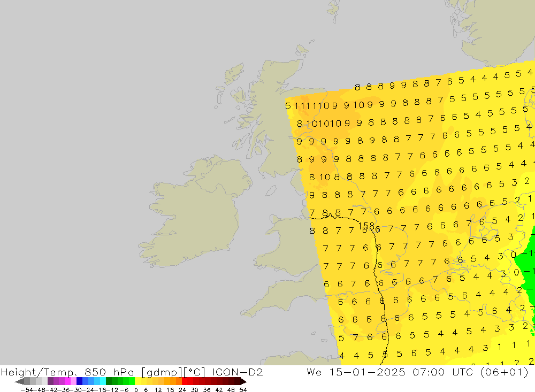Click the legend tick label '18'
This screenshot has height=392, width=535.
[170, 390]
